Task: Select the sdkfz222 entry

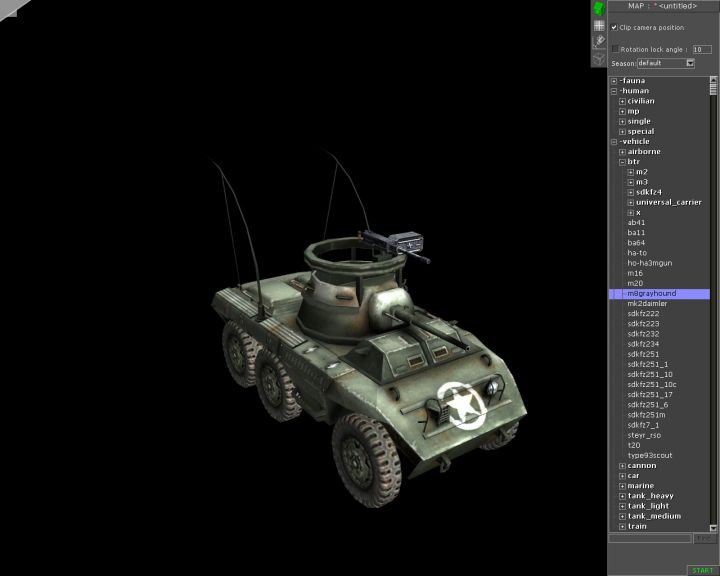Action: (643, 313)
